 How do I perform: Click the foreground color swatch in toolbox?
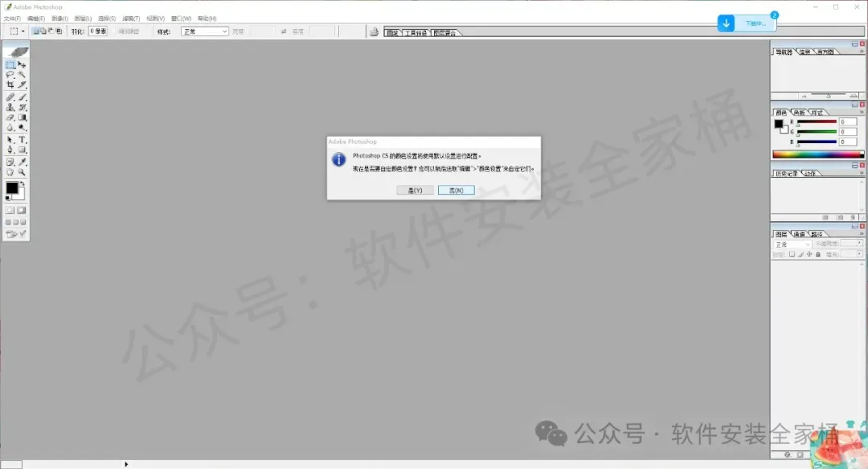click(x=11, y=188)
